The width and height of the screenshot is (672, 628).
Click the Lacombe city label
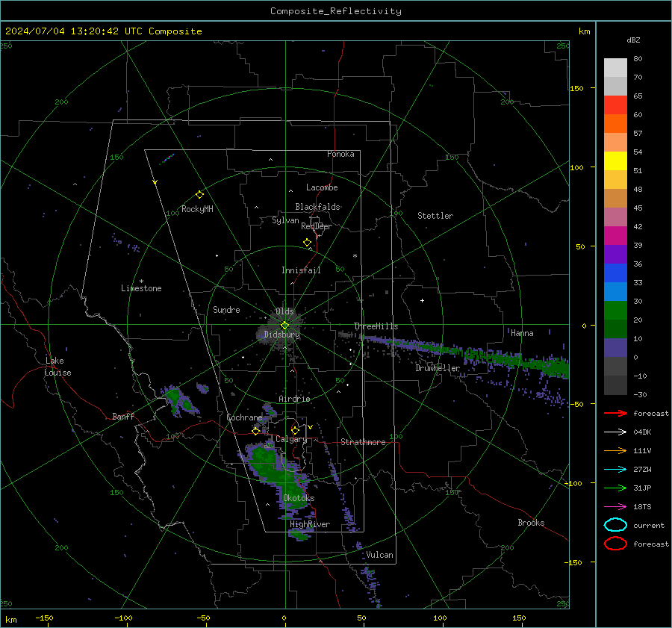point(322,187)
